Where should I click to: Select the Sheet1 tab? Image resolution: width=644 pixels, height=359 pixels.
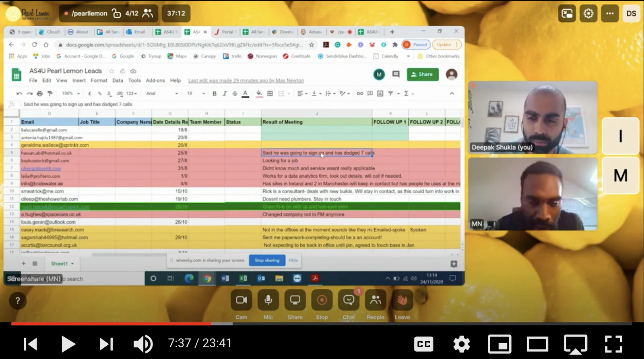click(x=59, y=264)
